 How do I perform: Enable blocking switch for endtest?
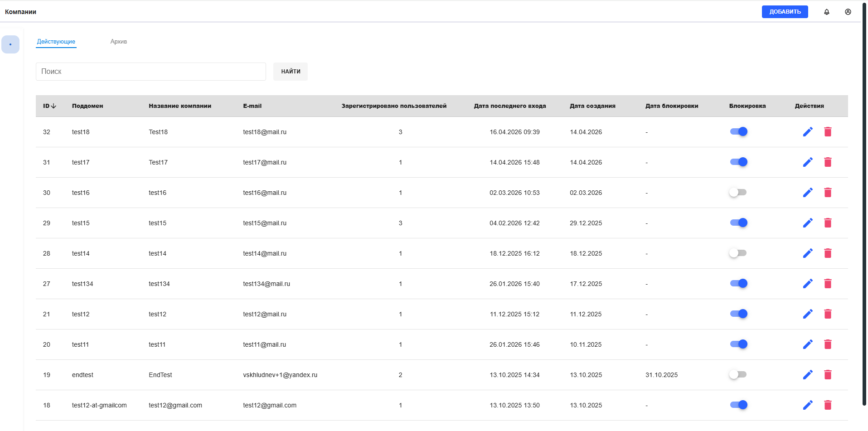[738, 374]
